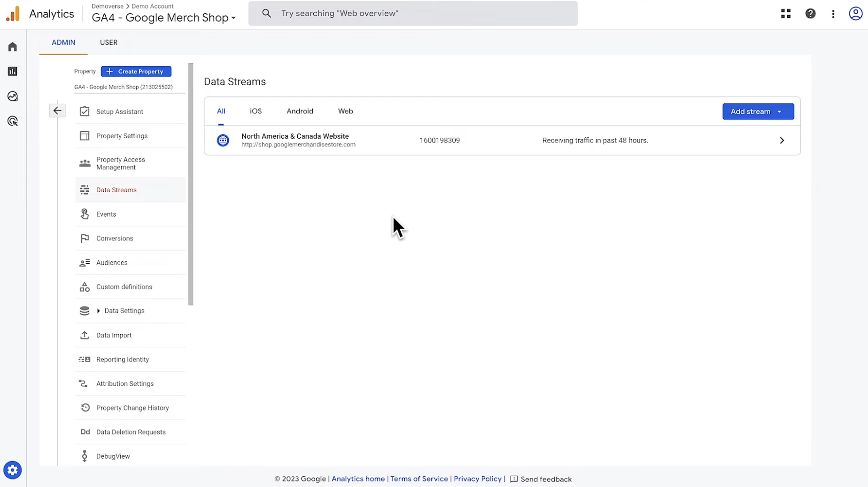Select the iOS streams tab
This screenshot has height=487, width=868.
256,111
